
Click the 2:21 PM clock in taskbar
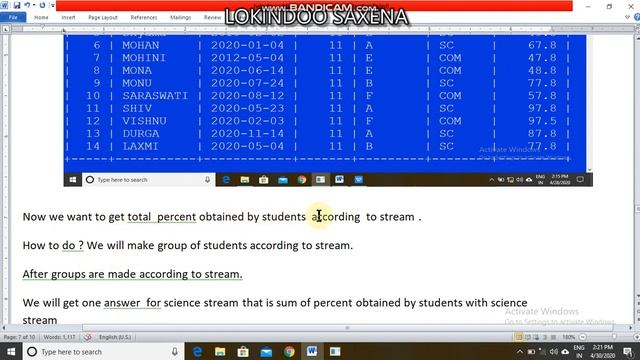coord(602,351)
